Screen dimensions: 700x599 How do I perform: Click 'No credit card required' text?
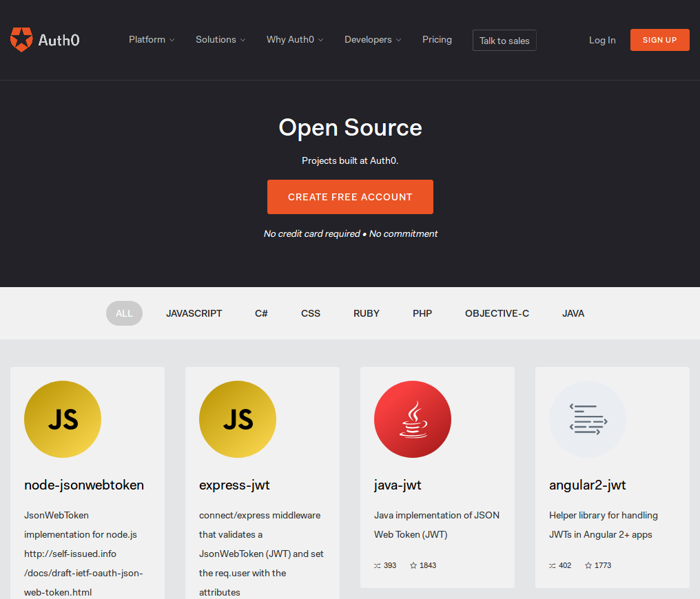(311, 233)
